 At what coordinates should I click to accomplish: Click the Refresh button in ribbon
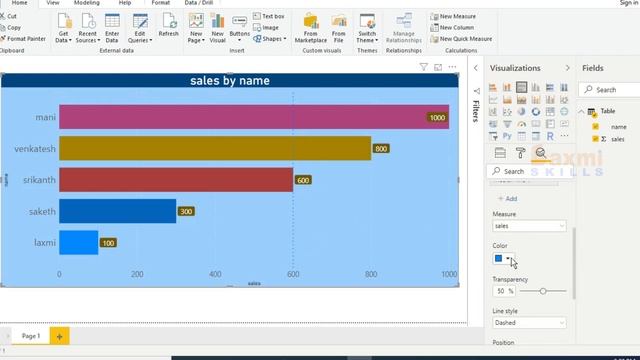(x=169, y=24)
